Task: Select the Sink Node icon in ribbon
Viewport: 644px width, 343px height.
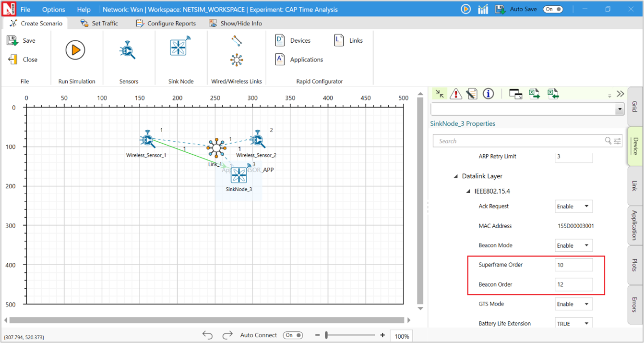Action: pyautogui.click(x=180, y=47)
